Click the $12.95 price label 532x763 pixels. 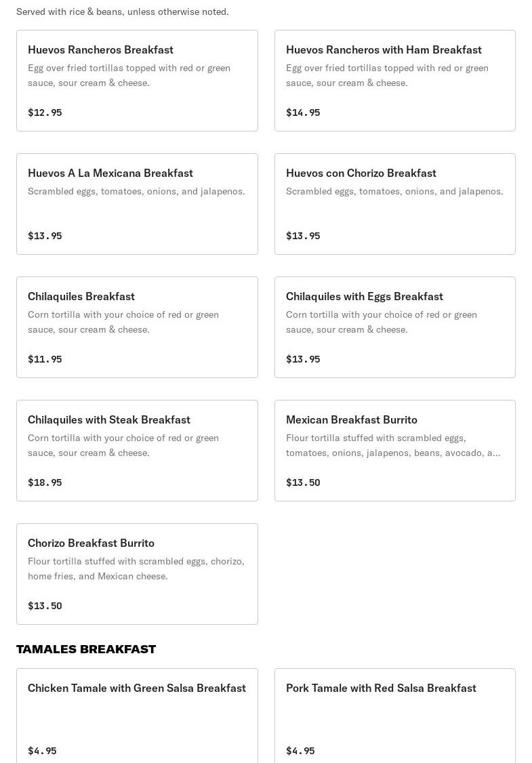tap(45, 112)
